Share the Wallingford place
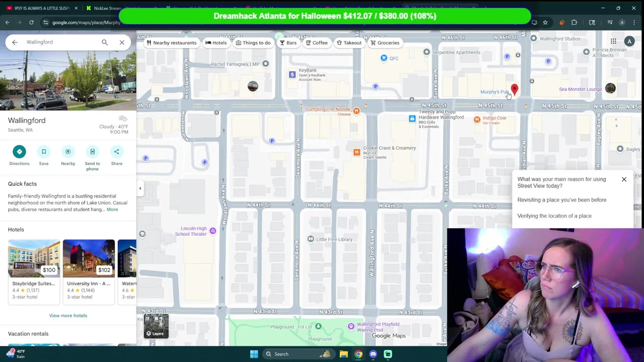644x362 pixels. [117, 155]
